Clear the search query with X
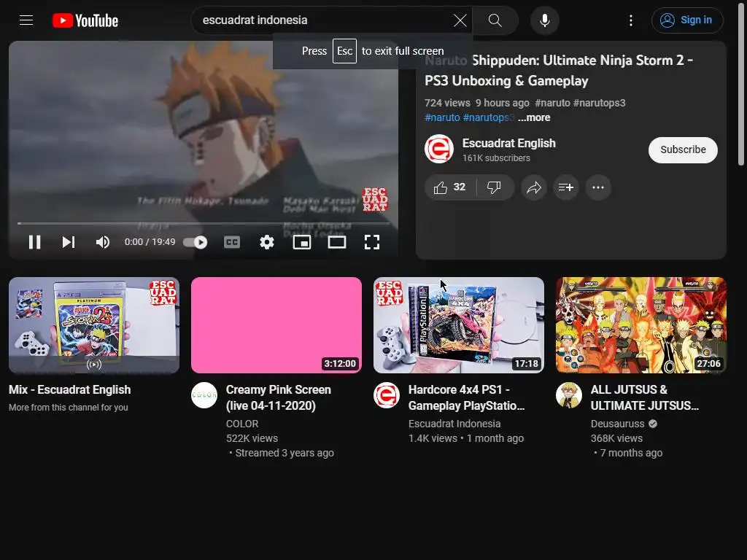 (x=460, y=20)
